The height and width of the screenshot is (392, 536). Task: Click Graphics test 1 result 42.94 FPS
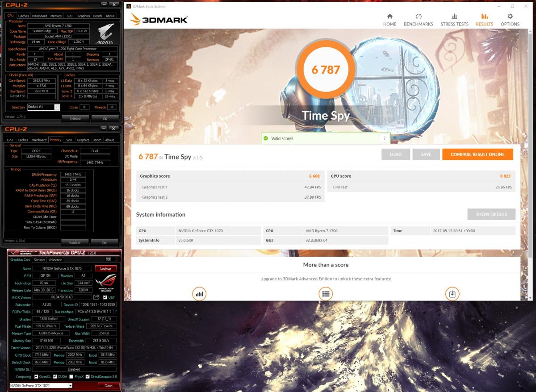pyautogui.click(x=312, y=187)
